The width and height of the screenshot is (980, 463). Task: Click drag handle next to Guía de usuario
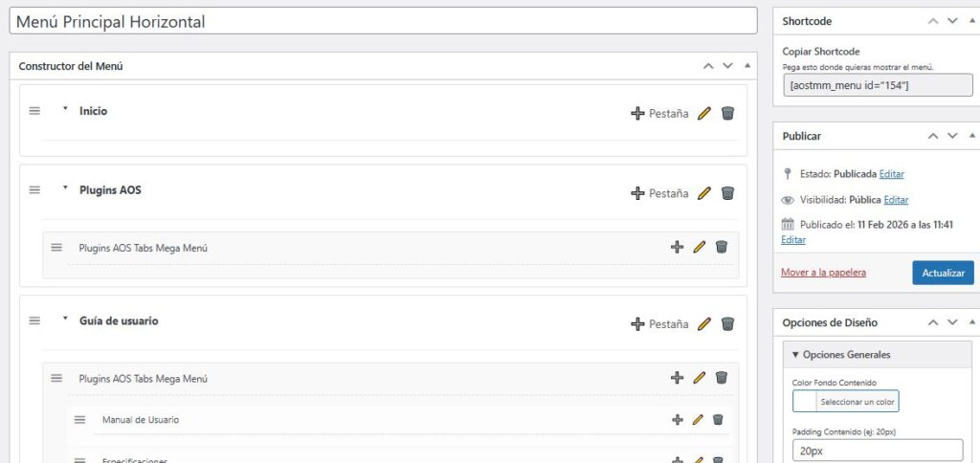34,320
